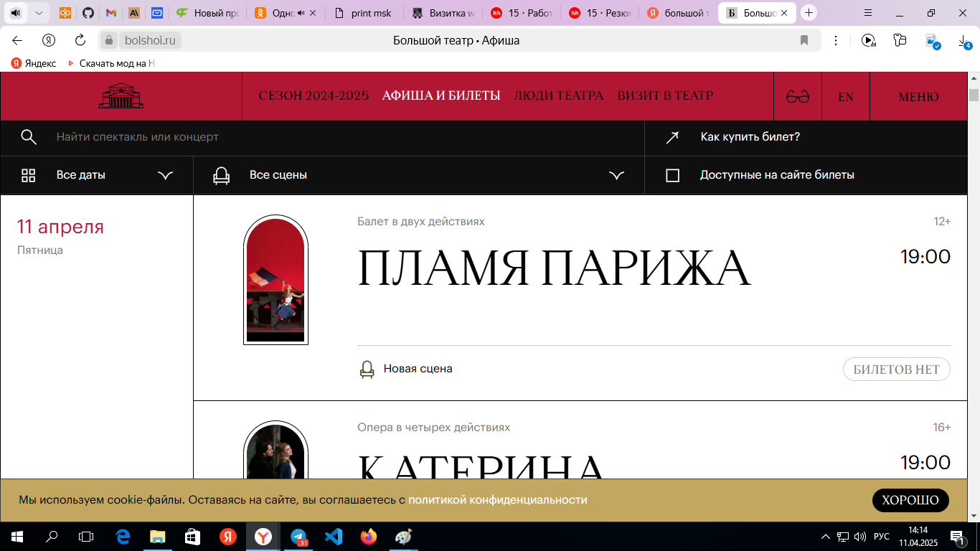This screenshot has height=551, width=980.
Task: Select the '11 апреля' date heading
Action: click(60, 227)
